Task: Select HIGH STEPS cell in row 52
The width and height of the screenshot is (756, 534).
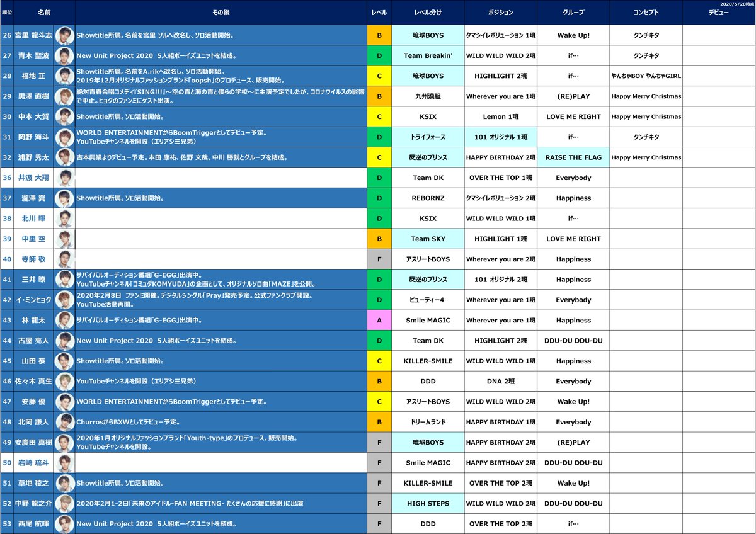Action: [428, 504]
